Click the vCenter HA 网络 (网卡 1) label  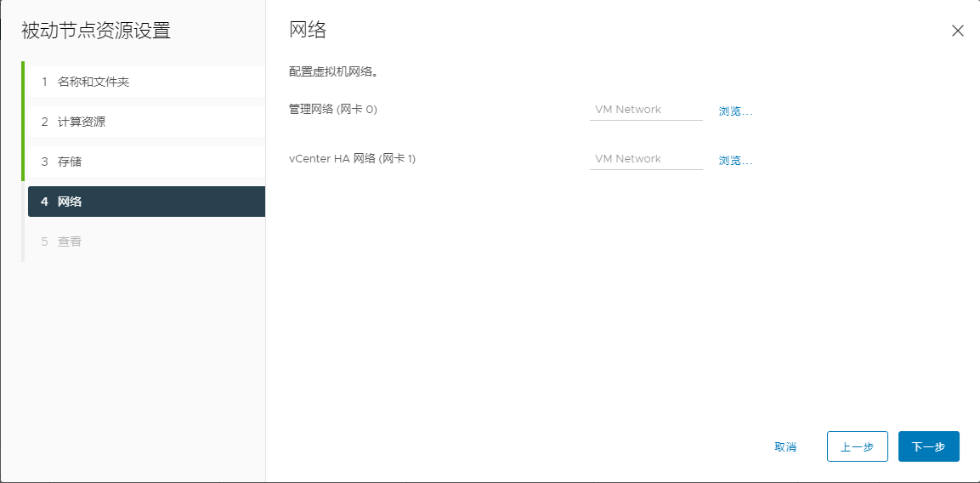(x=352, y=159)
